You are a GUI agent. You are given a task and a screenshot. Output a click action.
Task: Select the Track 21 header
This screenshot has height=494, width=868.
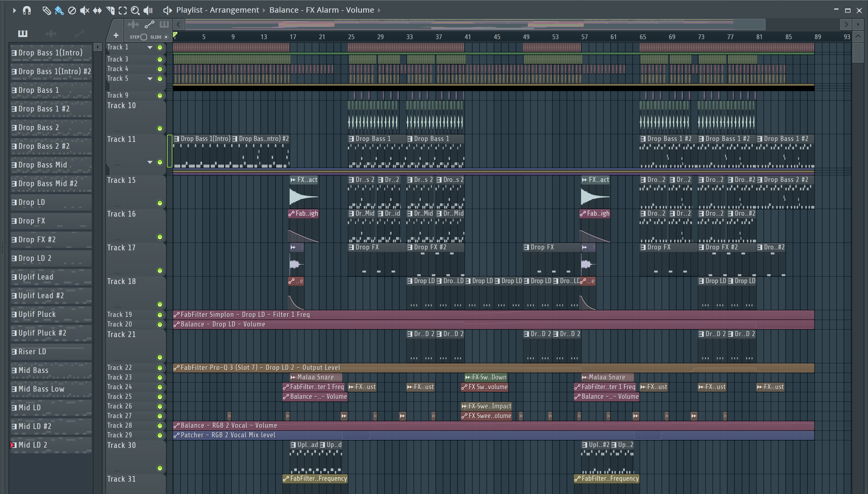coord(136,346)
